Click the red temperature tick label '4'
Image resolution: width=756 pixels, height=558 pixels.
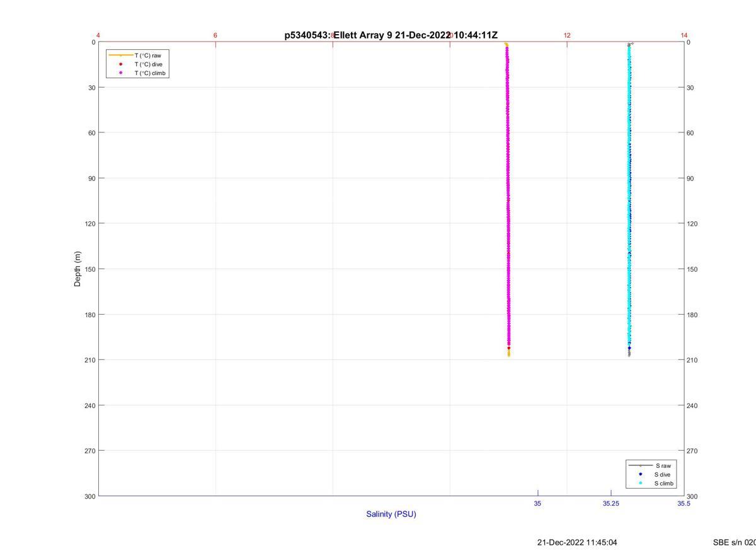[x=98, y=35]
